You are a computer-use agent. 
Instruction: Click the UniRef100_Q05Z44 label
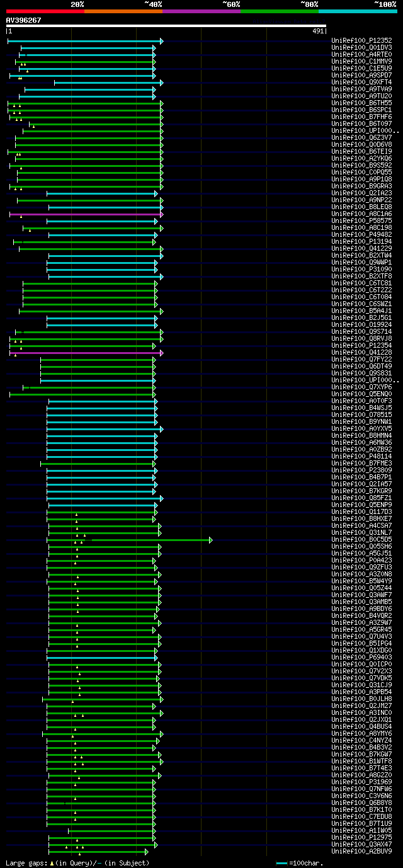pos(361,588)
